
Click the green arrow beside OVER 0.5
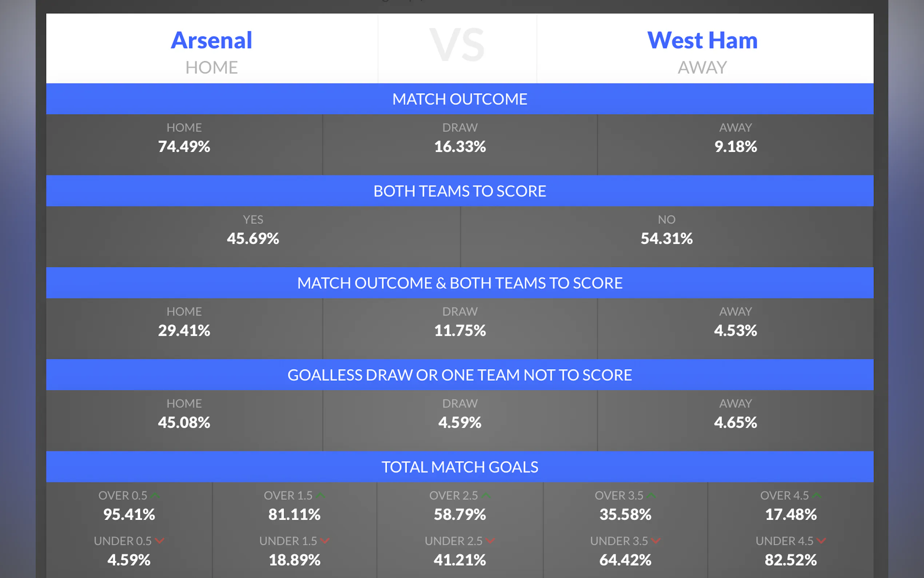155,495
